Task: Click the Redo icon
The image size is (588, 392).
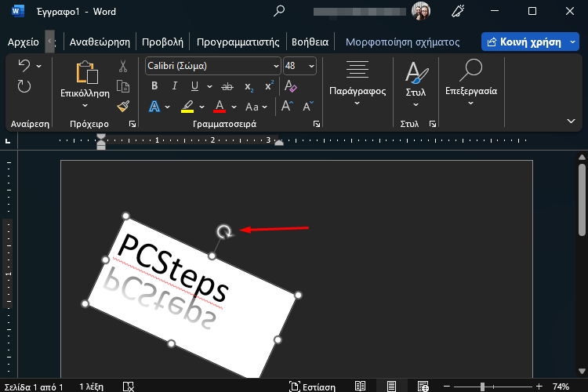Action: 24,87
